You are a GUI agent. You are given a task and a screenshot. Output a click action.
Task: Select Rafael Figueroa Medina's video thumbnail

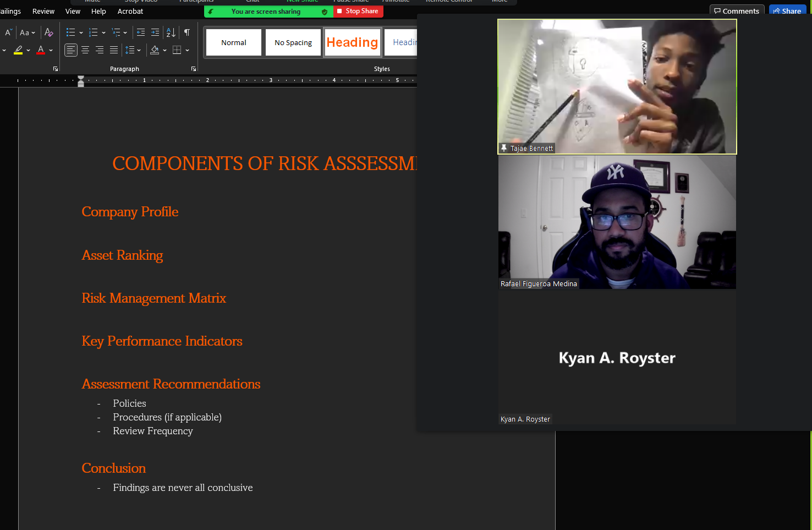(617, 222)
